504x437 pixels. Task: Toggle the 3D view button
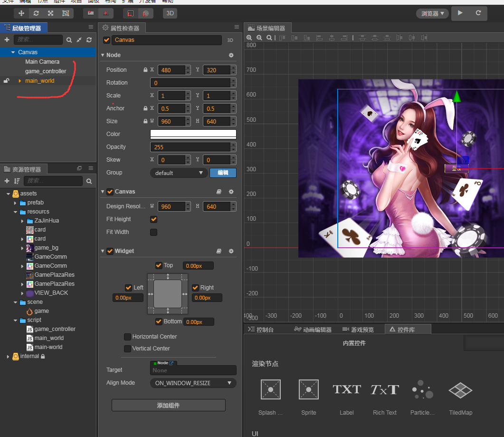coord(170,13)
